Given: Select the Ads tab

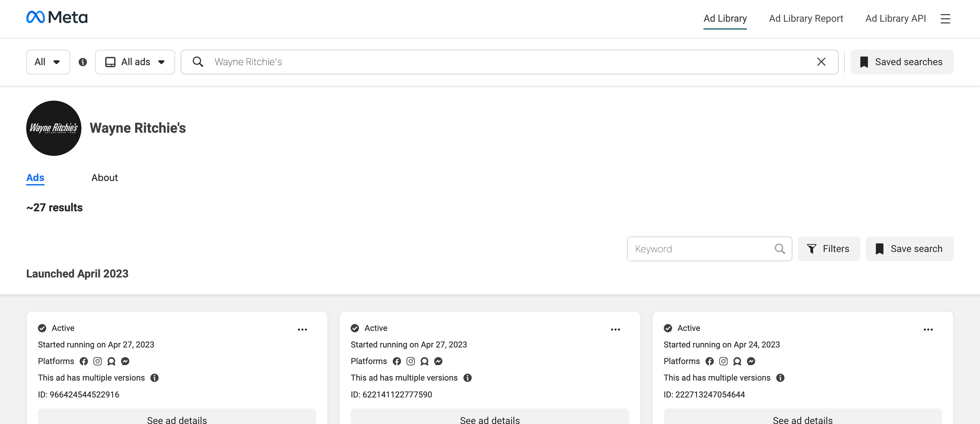Looking at the screenshot, I should point(36,178).
